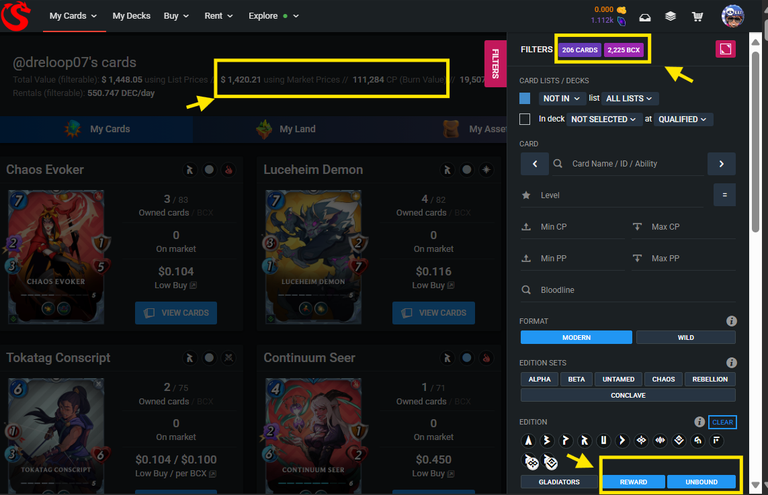Screen dimensions: 768x495
Task: Open the 'ALL LISTS' dropdown
Action: pyautogui.click(x=629, y=98)
